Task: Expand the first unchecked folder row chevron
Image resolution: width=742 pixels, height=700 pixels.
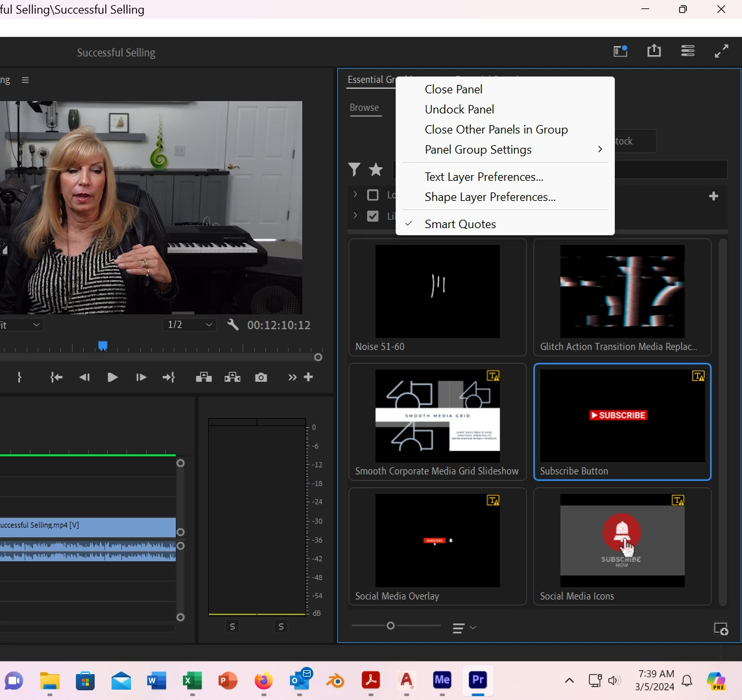Action: click(355, 194)
